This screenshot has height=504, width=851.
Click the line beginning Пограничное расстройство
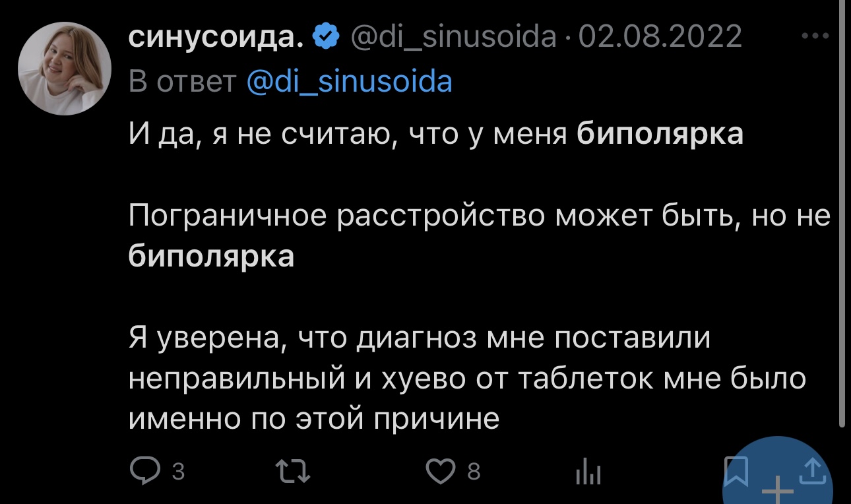tap(478, 216)
